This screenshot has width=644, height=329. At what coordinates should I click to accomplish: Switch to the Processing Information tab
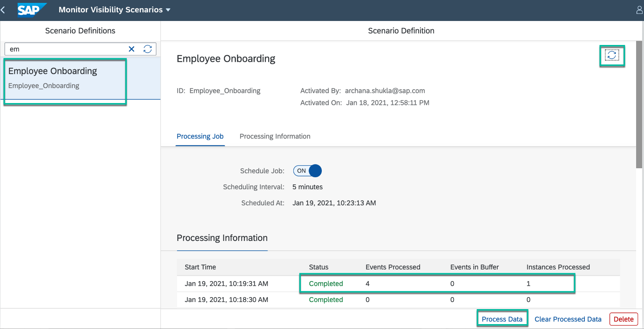(275, 136)
